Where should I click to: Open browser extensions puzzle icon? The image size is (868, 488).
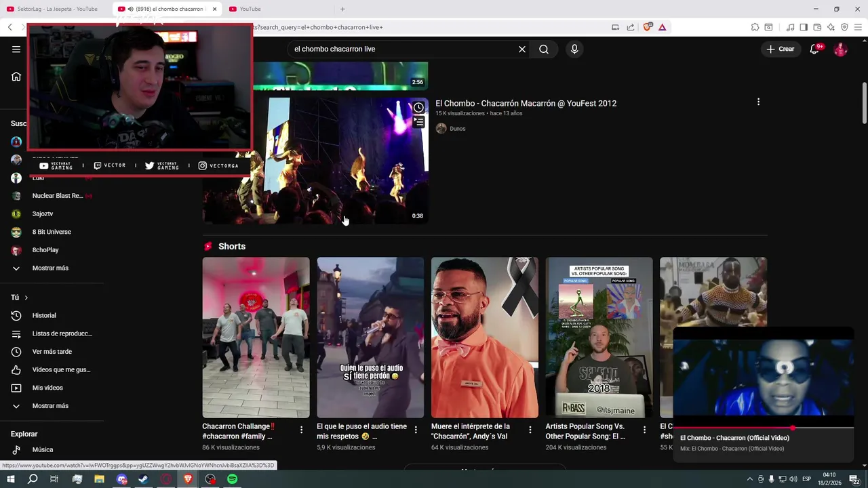pyautogui.click(x=755, y=27)
